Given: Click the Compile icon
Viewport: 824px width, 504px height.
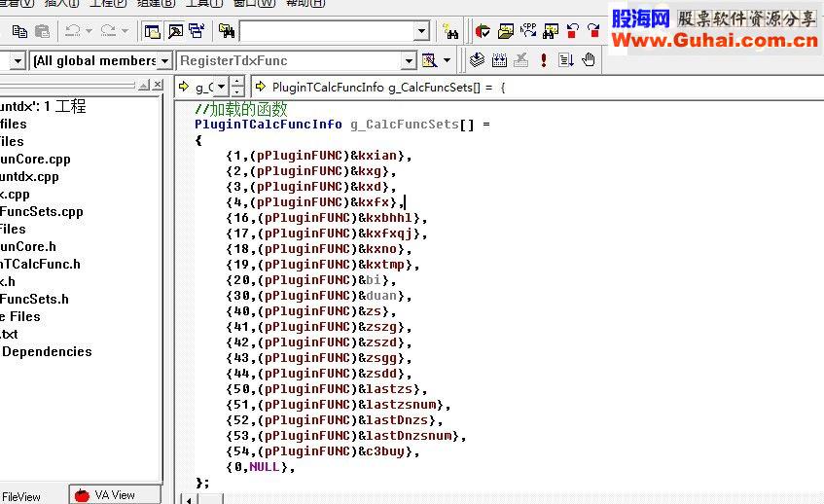Looking at the screenshot, I should (x=477, y=60).
